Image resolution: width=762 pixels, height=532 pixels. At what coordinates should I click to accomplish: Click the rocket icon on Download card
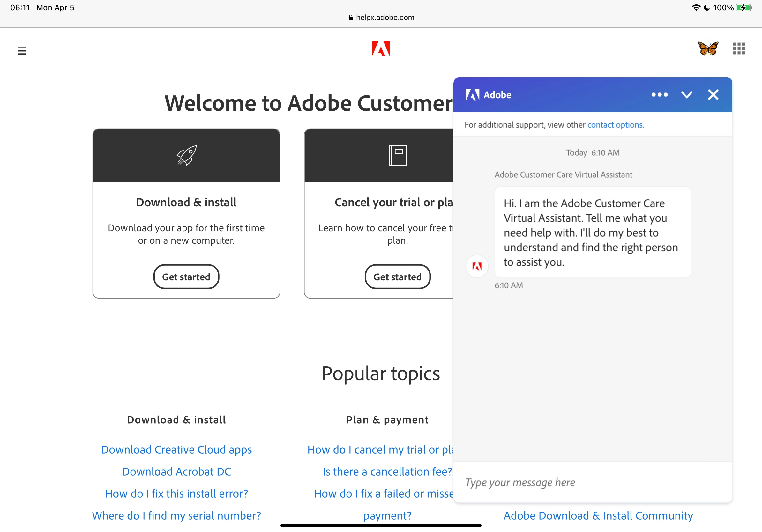pyautogui.click(x=187, y=155)
